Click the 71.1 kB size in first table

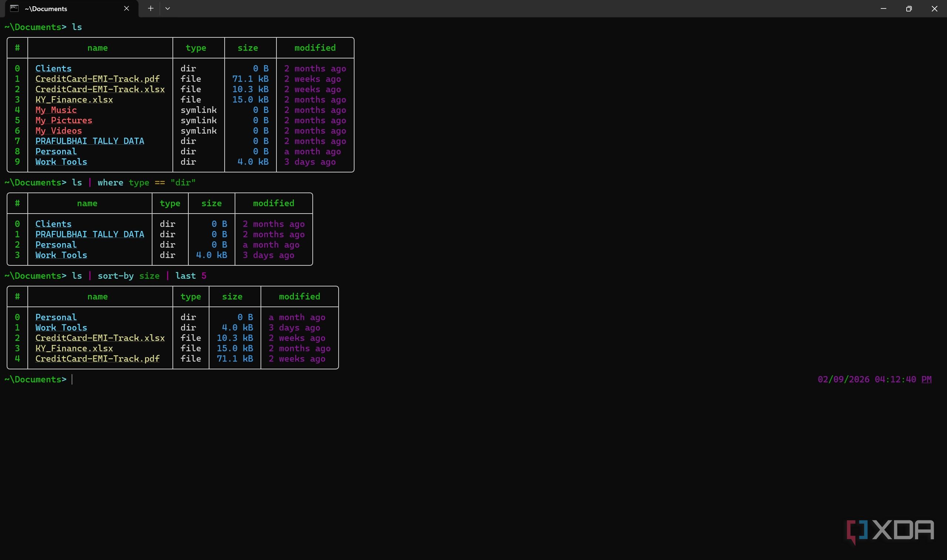pyautogui.click(x=250, y=79)
